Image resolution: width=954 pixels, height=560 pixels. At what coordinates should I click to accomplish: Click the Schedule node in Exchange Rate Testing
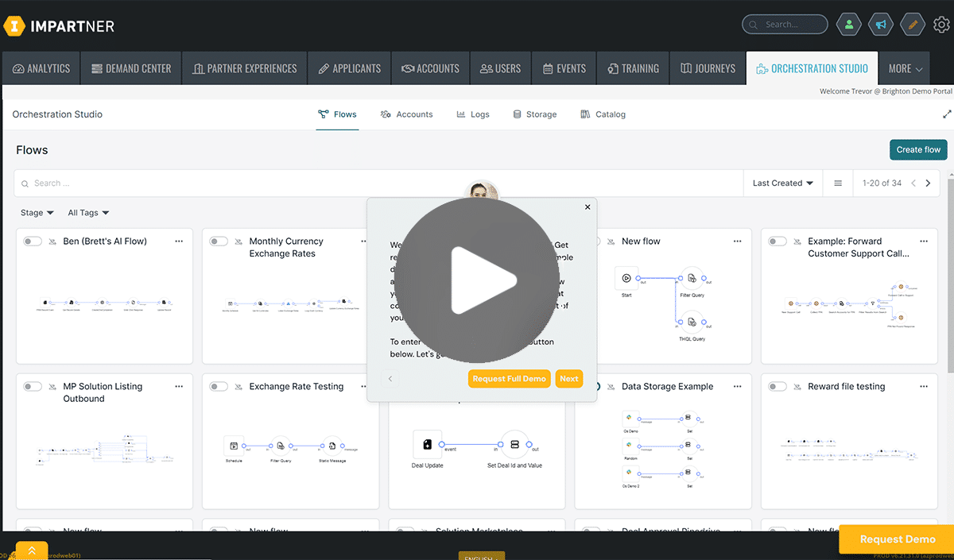(232, 446)
